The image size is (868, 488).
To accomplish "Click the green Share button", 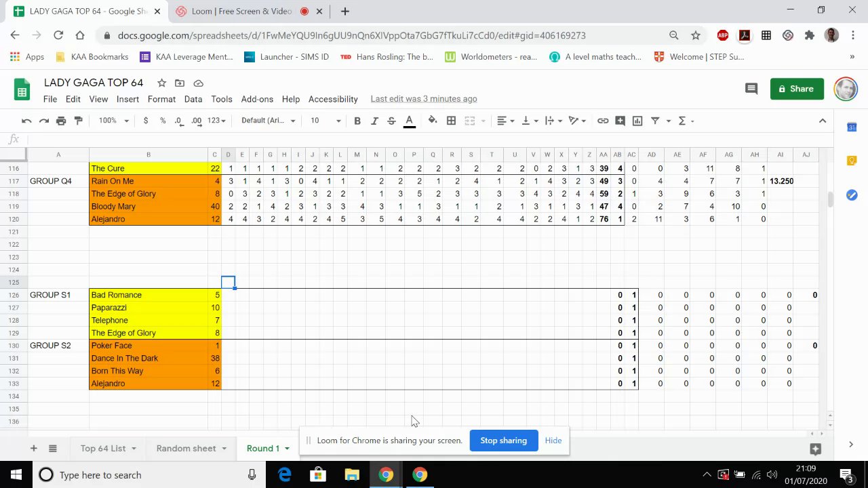I will (797, 89).
